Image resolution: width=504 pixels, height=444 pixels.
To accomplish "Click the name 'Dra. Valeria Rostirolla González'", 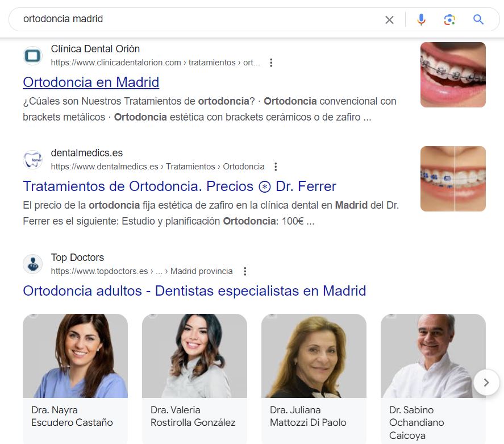I will (x=193, y=416).
